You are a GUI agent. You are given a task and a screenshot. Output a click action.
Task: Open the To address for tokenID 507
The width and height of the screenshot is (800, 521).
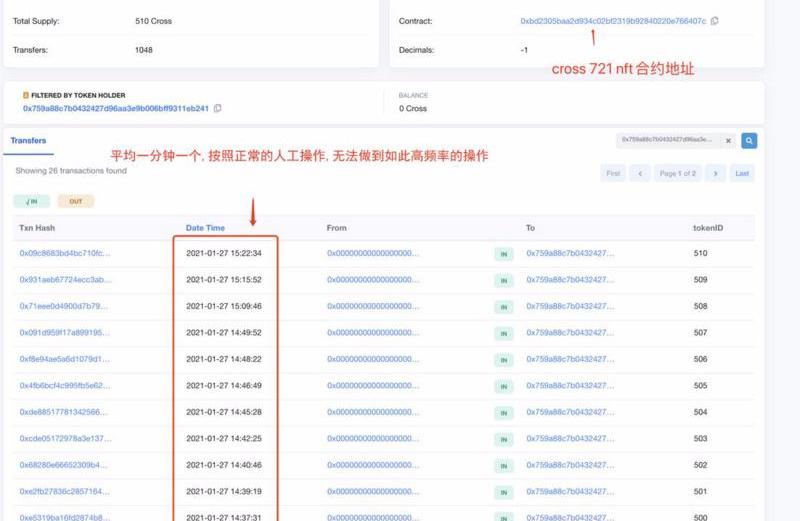point(570,333)
